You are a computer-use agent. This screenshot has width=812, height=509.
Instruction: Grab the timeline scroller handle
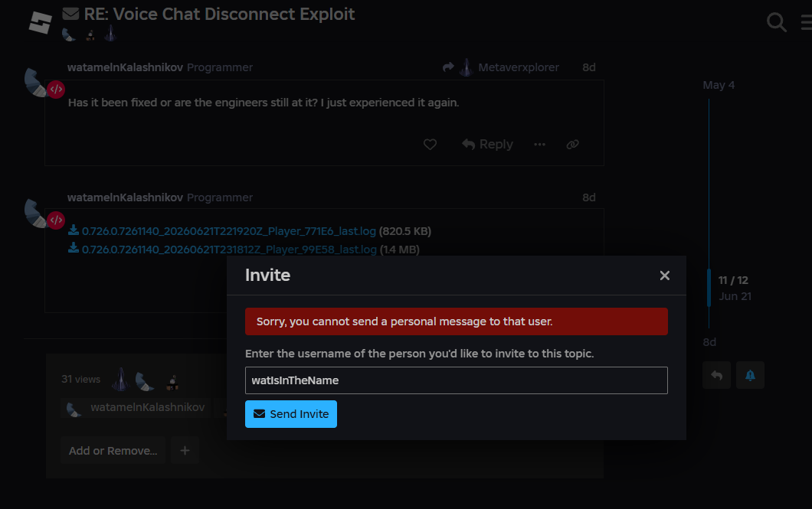[x=709, y=288]
